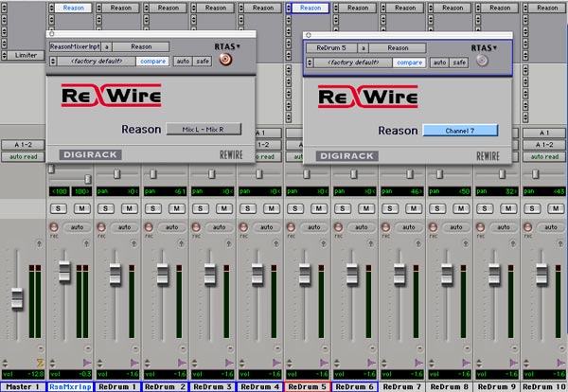Solo the ReDrum 4 track
The height and width of the screenshot is (392, 568).
coord(248,208)
